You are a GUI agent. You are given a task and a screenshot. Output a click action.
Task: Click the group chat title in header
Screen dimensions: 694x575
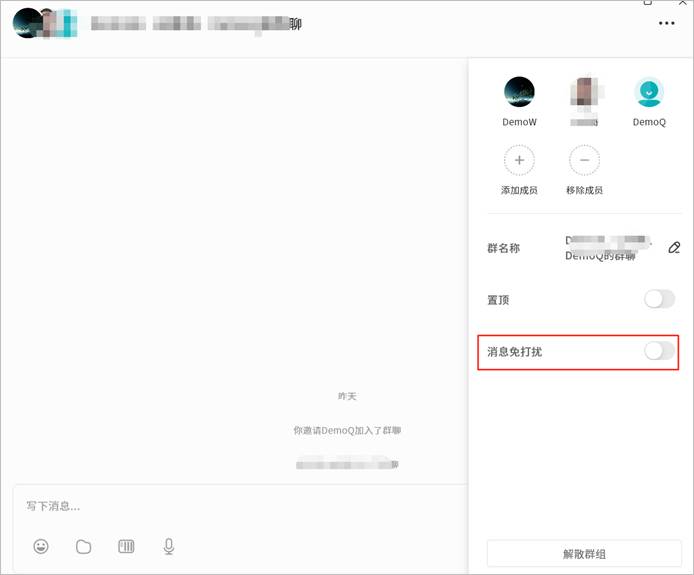(x=196, y=24)
